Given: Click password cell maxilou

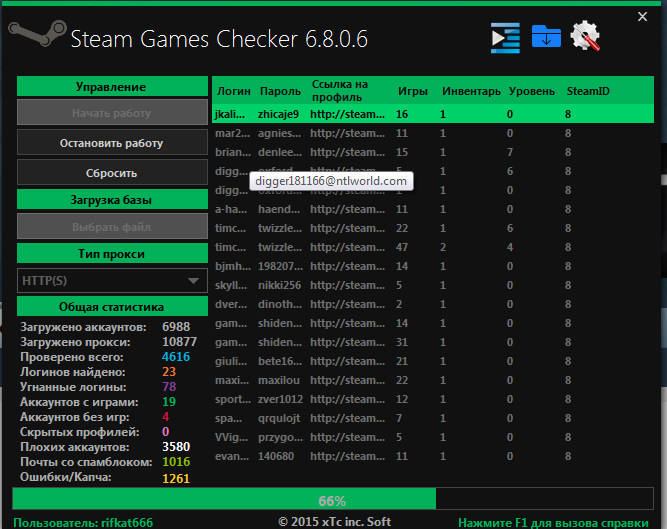Looking at the screenshot, I should (279, 380).
